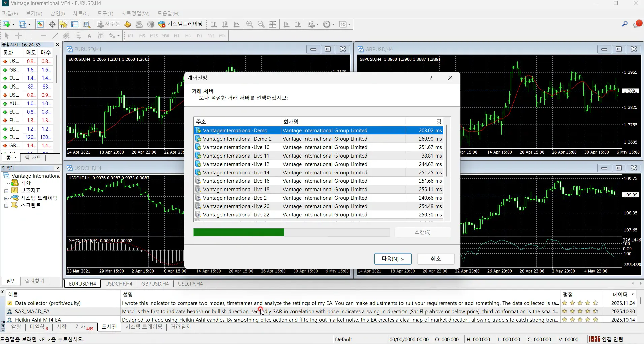This screenshot has width=644, height=344.
Task: Click the 스캔(S) scan button
Action: pos(423,232)
